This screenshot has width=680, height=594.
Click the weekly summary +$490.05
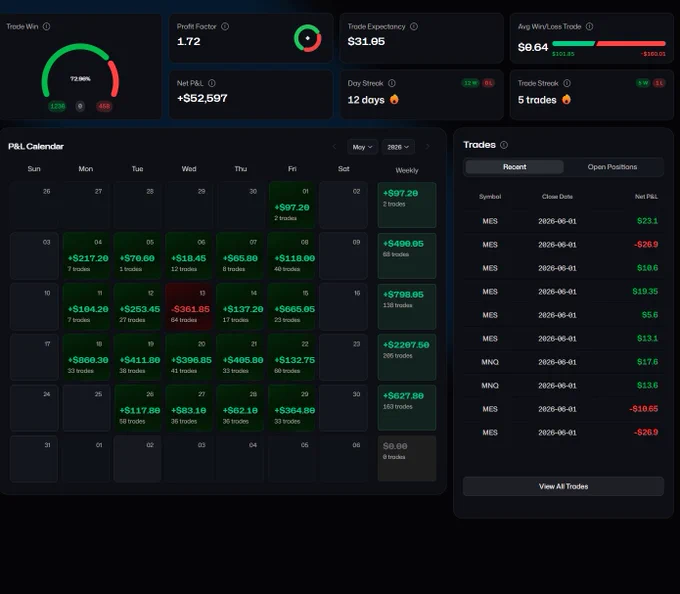coord(407,256)
